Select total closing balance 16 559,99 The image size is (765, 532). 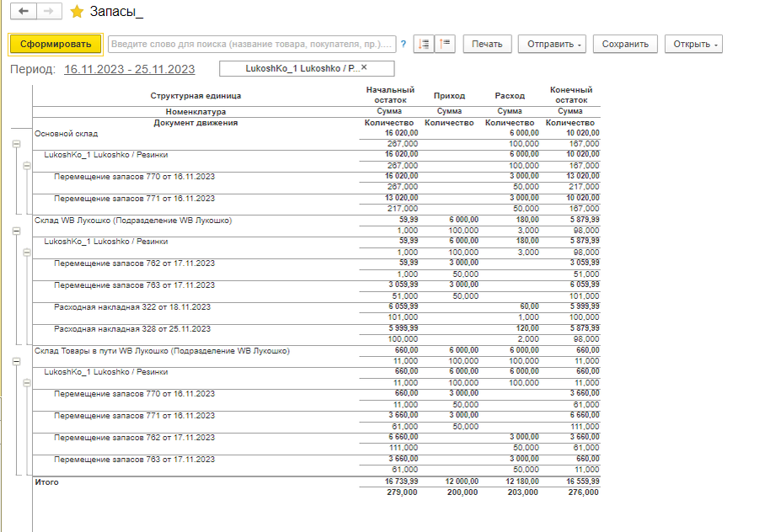coord(582,481)
